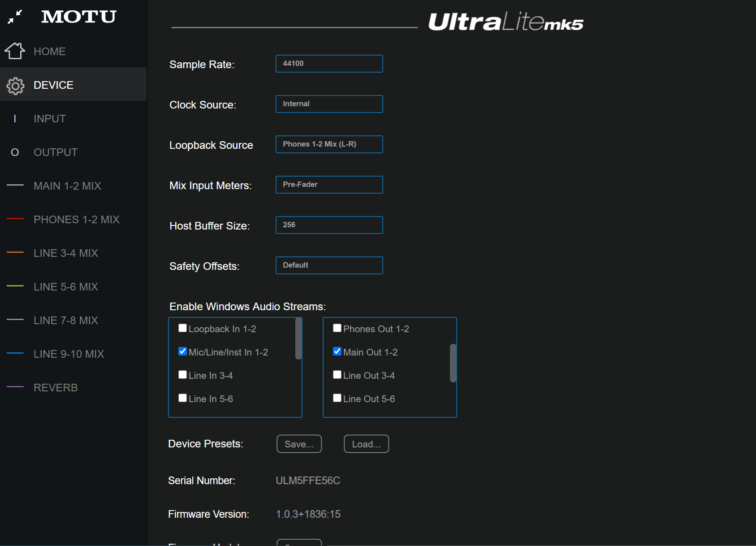Open PHONES 1-2 MIX

click(73, 219)
